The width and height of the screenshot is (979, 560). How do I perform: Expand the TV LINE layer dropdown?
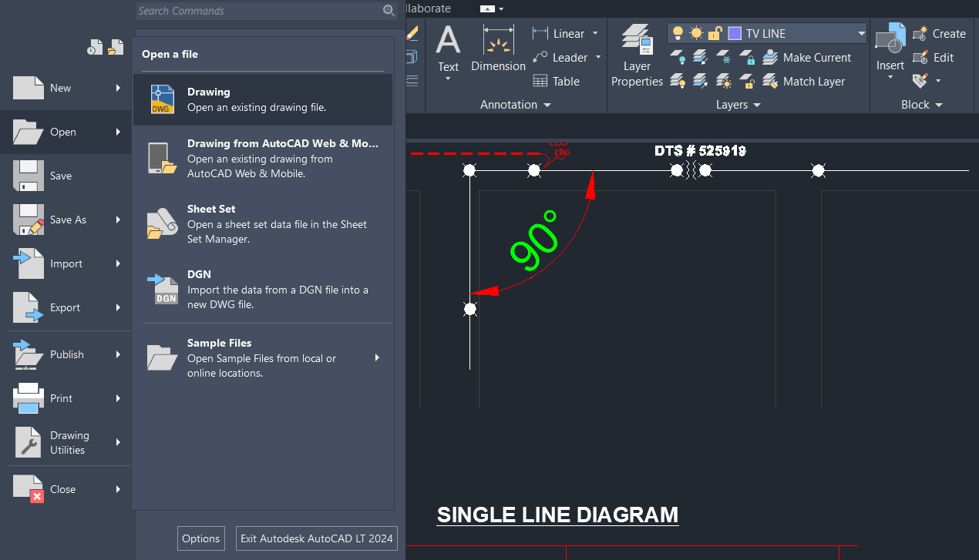point(861,33)
